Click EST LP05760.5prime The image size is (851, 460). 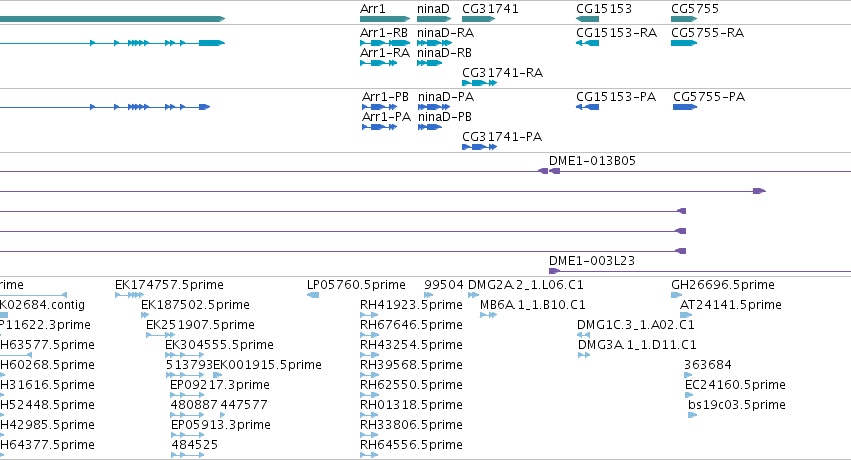356,285
